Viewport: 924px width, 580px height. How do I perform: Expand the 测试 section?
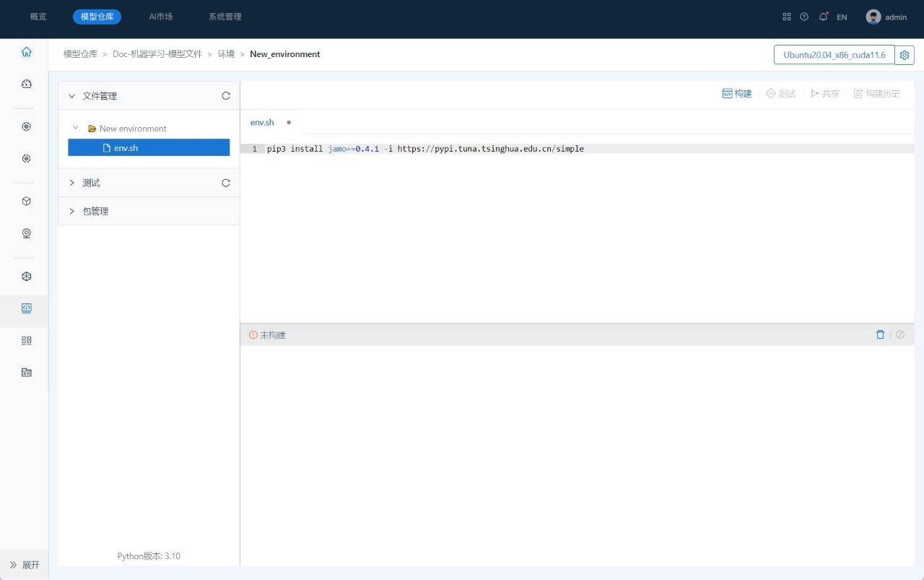71,183
